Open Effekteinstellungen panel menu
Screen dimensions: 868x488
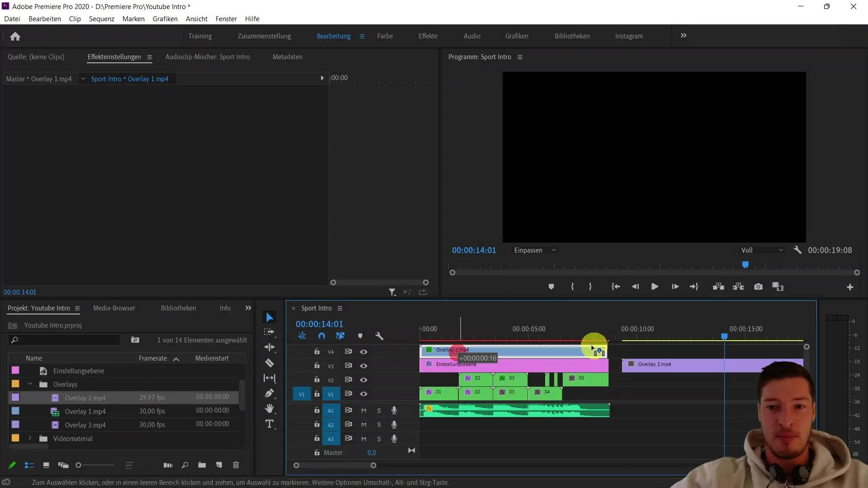pyautogui.click(x=150, y=57)
